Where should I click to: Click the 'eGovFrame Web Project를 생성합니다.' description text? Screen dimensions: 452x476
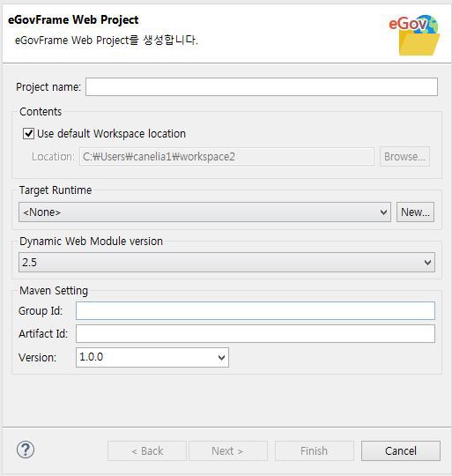pos(107,40)
